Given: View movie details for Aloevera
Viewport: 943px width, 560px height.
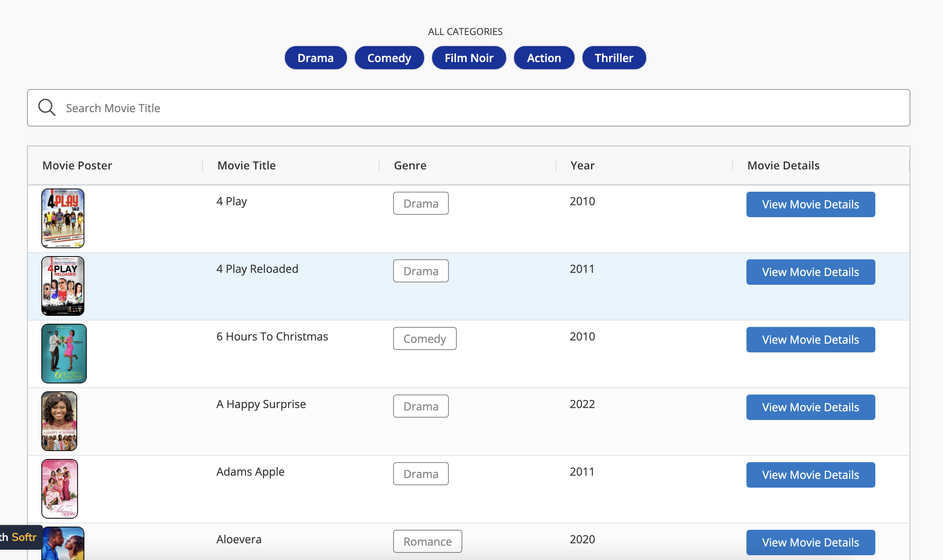Looking at the screenshot, I should pos(810,542).
